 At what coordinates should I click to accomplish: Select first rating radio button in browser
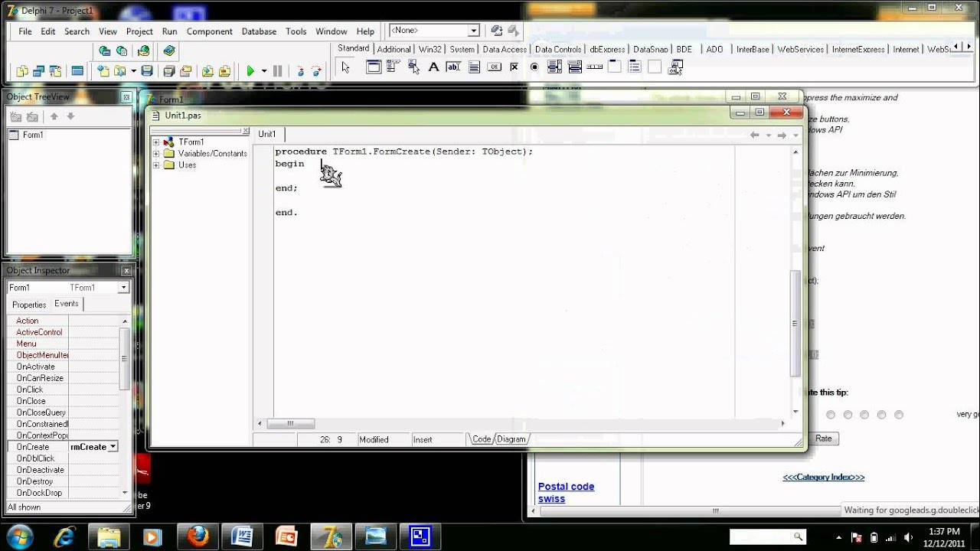point(831,415)
